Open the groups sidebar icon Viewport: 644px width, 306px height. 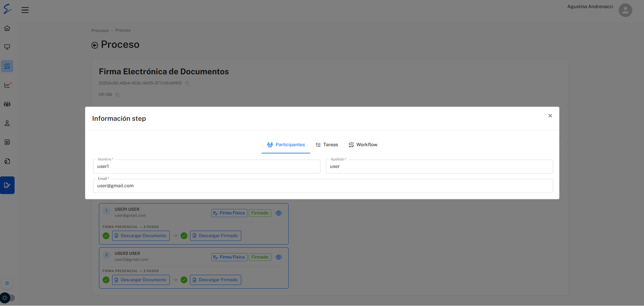(x=7, y=104)
